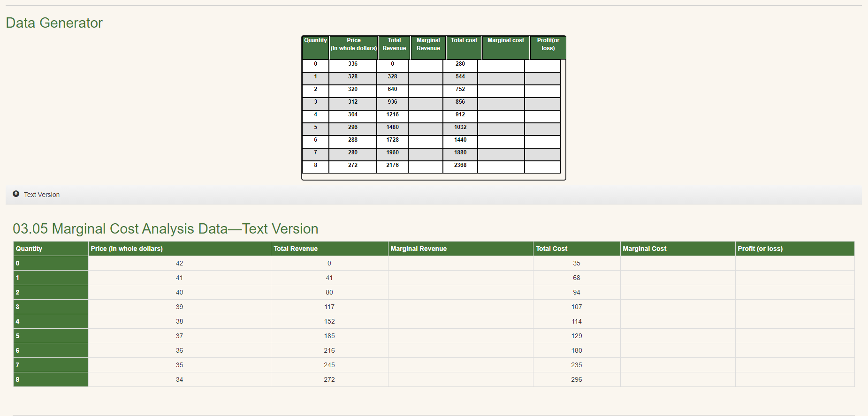The width and height of the screenshot is (868, 416).
Task: Select total cost 1440 in Data Generator
Action: (460, 140)
